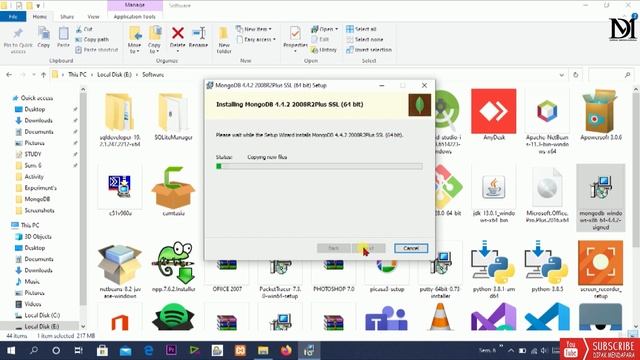This screenshot has height=360, width=640.
Task: Open Microsoft Edge from the taskbar
Action: click(x=149, y=351)
